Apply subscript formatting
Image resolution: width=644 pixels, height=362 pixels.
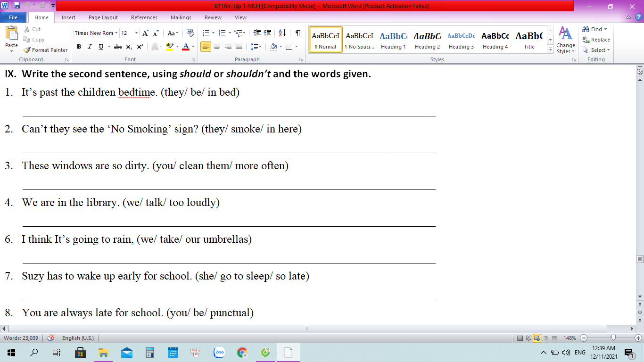[x=129, y=47]
